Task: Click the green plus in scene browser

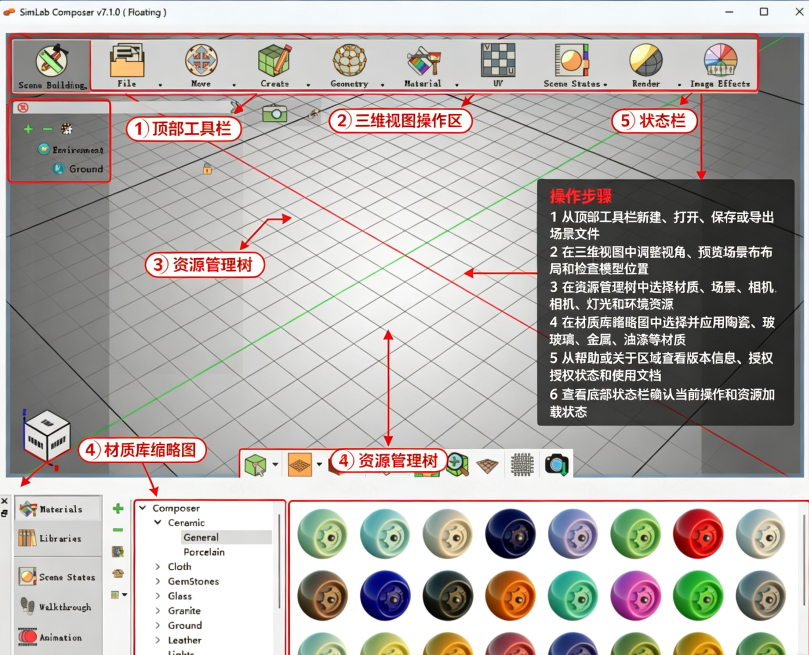Action: tap(28, 129)
